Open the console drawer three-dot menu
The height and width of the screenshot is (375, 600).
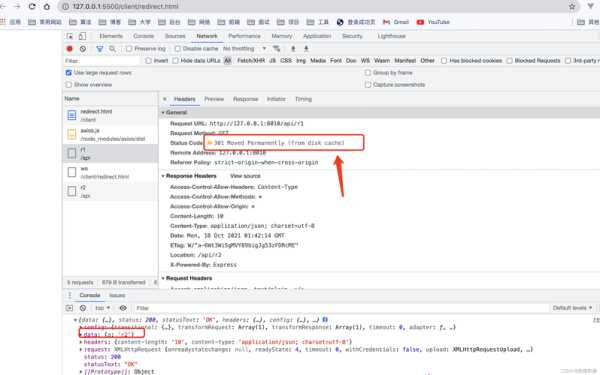70,295
